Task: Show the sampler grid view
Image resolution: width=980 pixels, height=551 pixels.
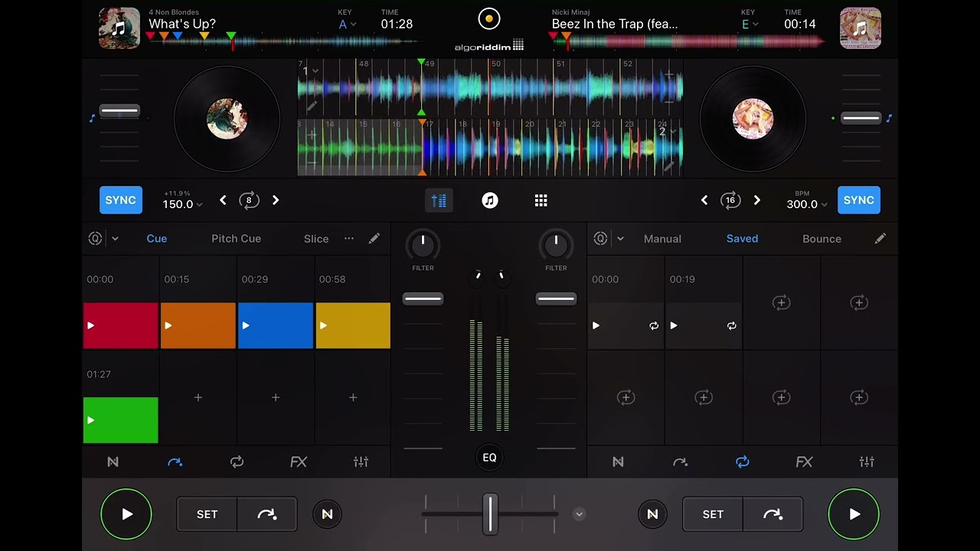Action: (541, 201)
